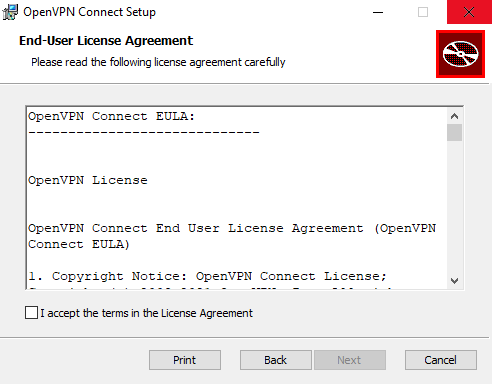Image resolution: width=492 pixels, height=384 pixels.
Task: Cancel the OpenVPN Connect installation
Action: pos(441,360)
